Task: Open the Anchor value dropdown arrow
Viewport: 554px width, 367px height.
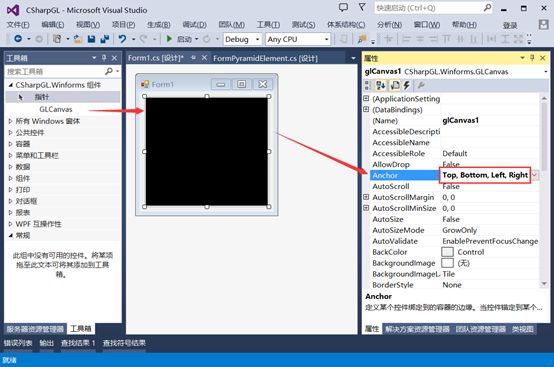Action: (x=535, y=175)
